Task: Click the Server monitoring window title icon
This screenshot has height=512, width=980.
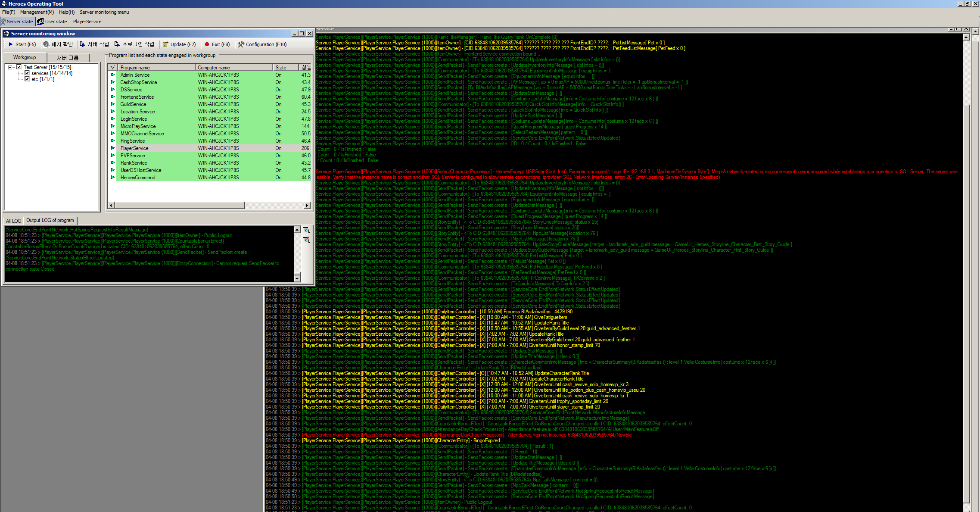Action: tap(6, 33)
